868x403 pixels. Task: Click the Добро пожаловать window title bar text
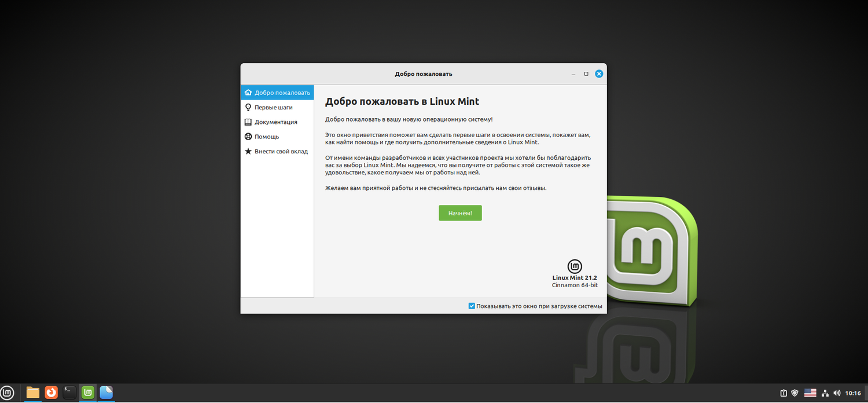pyautogui.click(x=424, y=74)
